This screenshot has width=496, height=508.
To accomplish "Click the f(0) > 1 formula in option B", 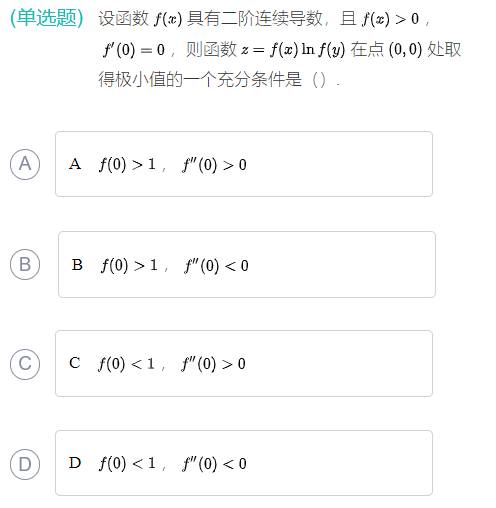I will tap(129, 266).
